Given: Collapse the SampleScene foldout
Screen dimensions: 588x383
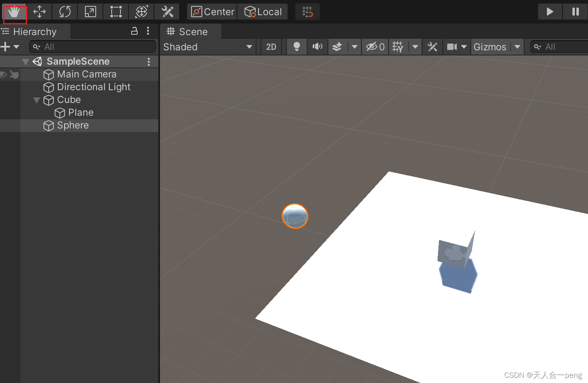Looking at the screenshot, I should tap(26, 62).
